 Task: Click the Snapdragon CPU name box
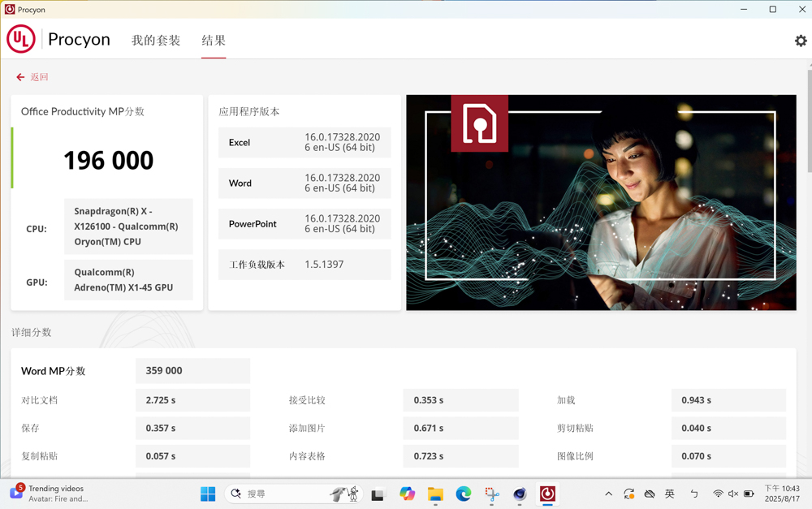point(128,226)
